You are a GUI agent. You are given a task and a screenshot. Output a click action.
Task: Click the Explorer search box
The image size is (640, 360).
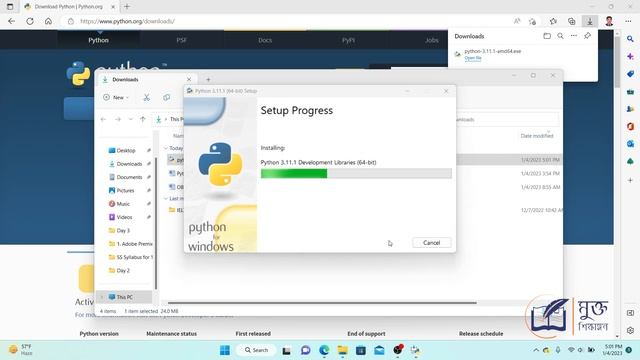(x=506, y=120)
